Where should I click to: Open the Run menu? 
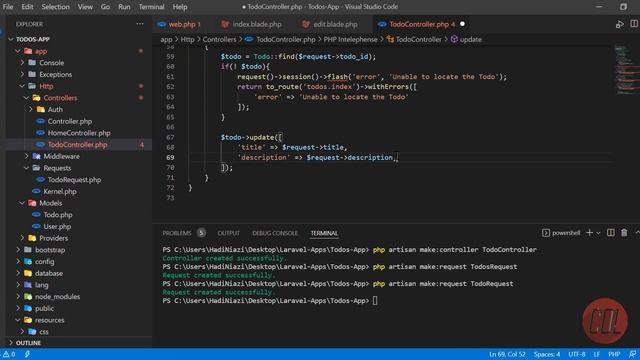coord(124,7)
